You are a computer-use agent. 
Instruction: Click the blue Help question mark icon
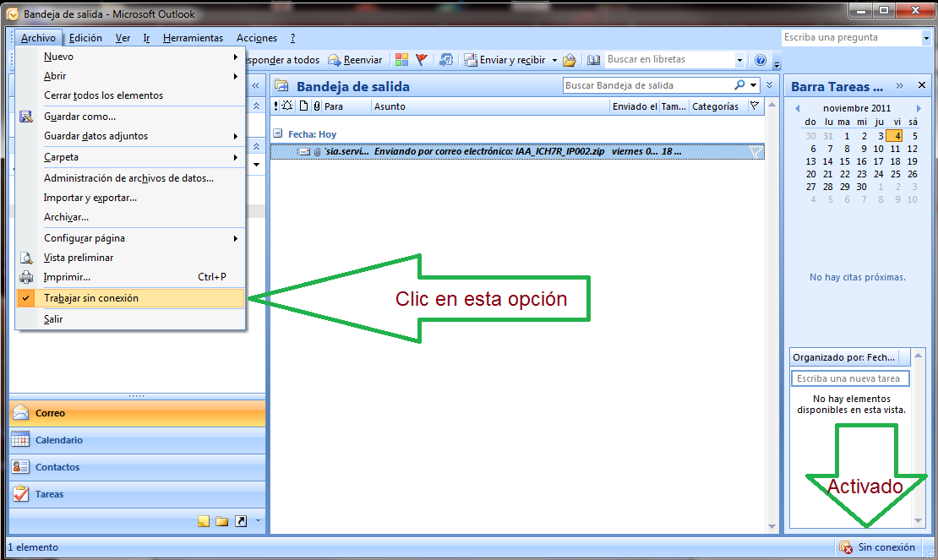[x=761, y=60]
